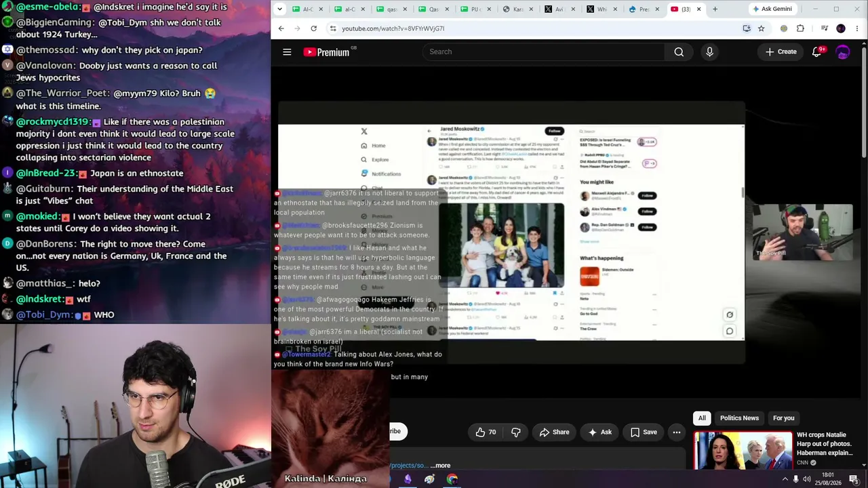Screen dimensions: 868x488
Task: Select the All filter chip
Action: pos(702,418)
